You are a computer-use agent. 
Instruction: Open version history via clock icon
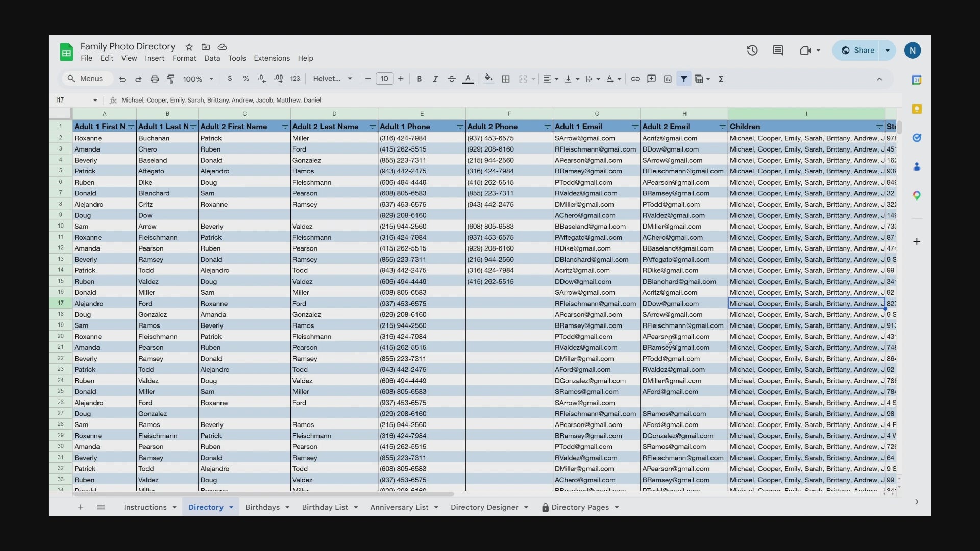point(752,50)
